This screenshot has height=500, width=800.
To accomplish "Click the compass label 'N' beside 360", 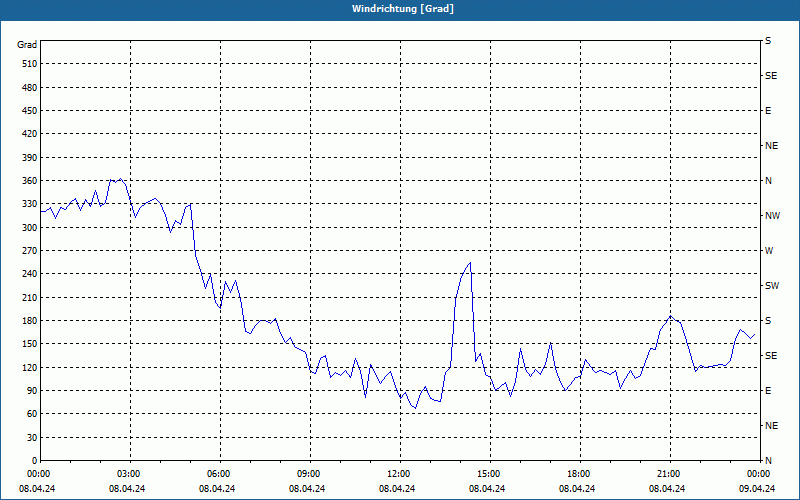I will 769,181.
